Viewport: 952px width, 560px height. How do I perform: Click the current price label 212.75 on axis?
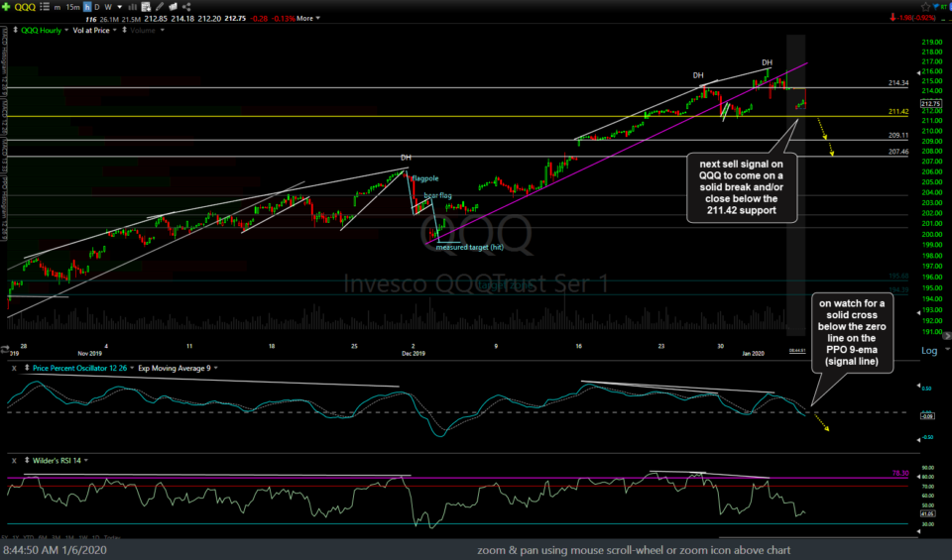931,104
